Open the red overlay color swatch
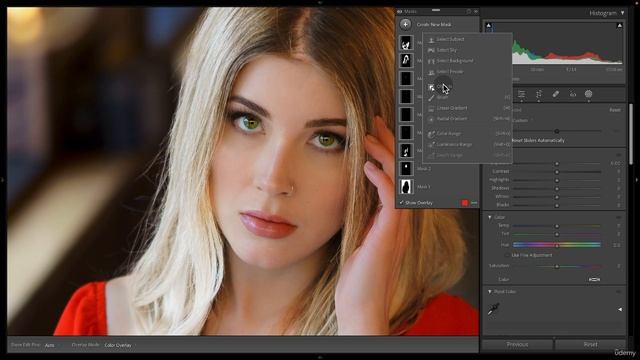This screenshot has height=360, width=640. 464,203
